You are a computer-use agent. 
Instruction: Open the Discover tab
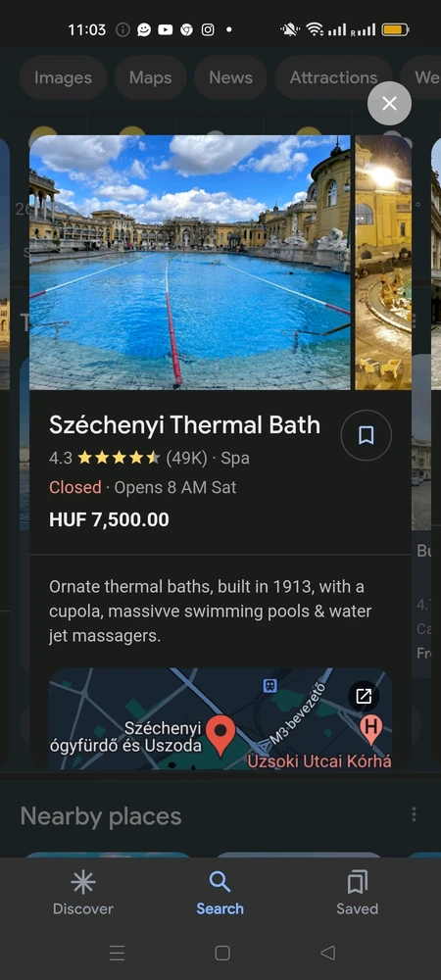pyautogui.click(x=83, y=893)
